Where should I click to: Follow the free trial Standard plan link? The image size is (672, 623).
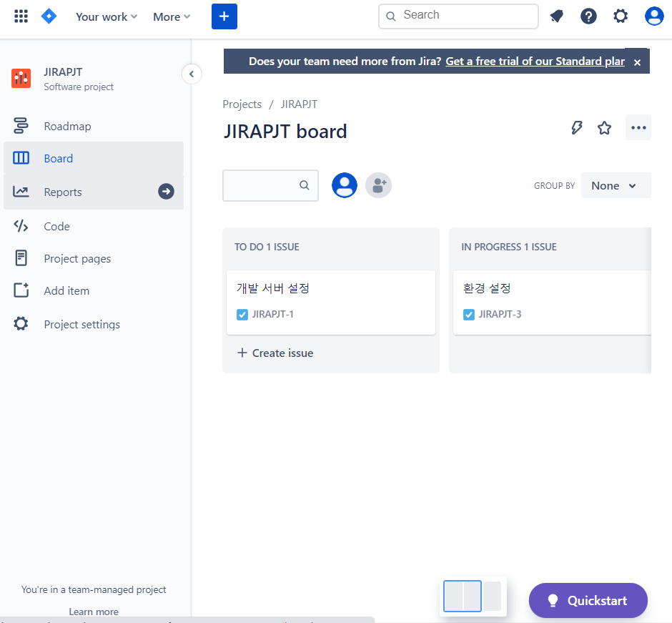535,62
